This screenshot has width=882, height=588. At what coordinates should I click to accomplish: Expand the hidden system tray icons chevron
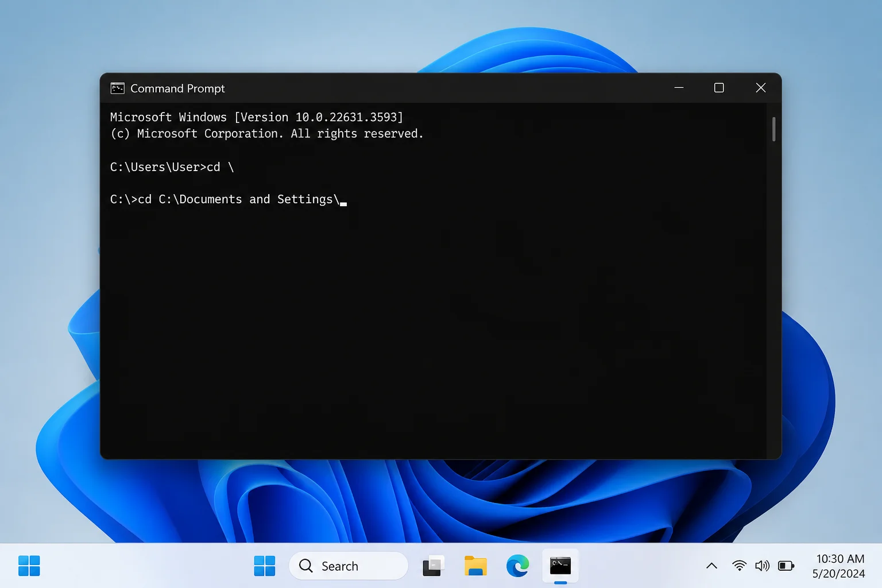tap(711, 566)
